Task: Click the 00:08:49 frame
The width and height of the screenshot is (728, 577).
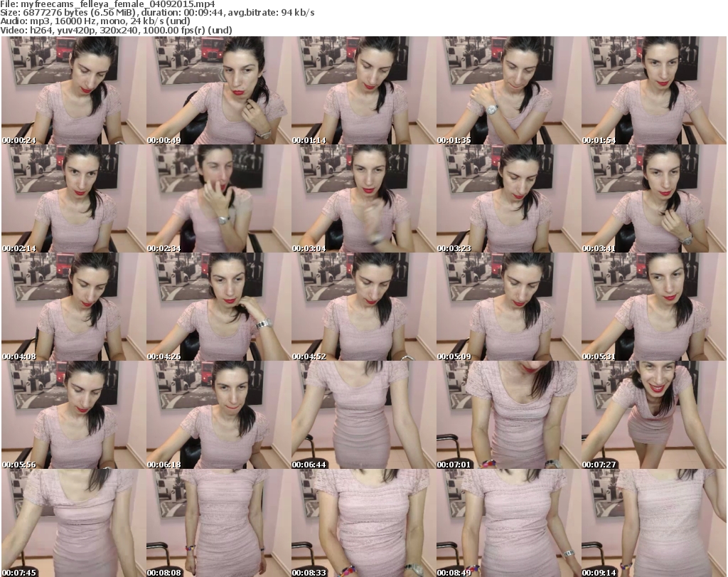Action: (x=508, y=523)
